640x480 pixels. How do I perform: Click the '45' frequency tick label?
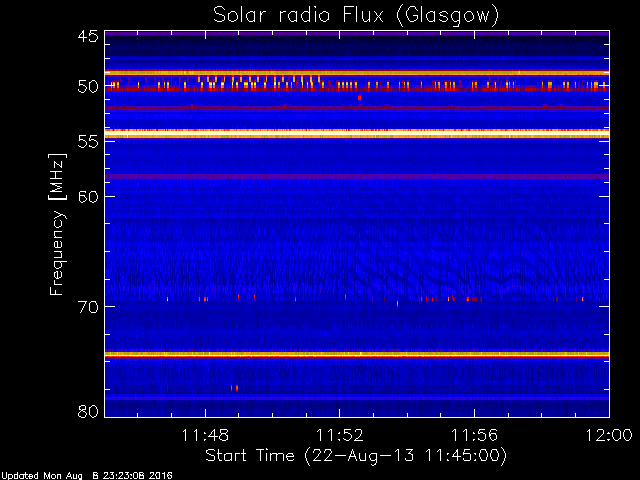pos(88,36)
